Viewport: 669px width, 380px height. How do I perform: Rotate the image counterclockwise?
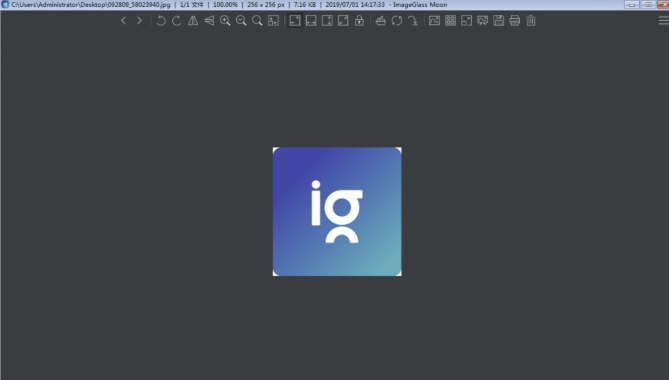coord(161,20)
